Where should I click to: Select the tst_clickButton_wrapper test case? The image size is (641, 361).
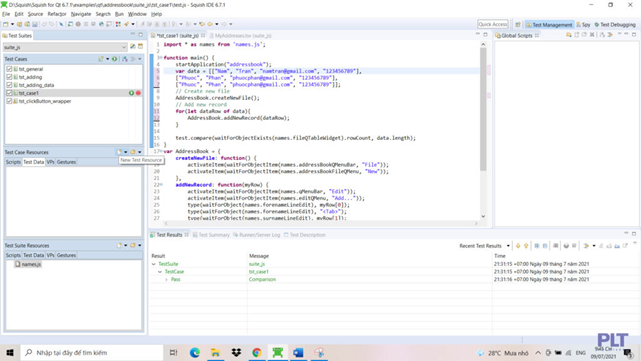tap(45, 101)
